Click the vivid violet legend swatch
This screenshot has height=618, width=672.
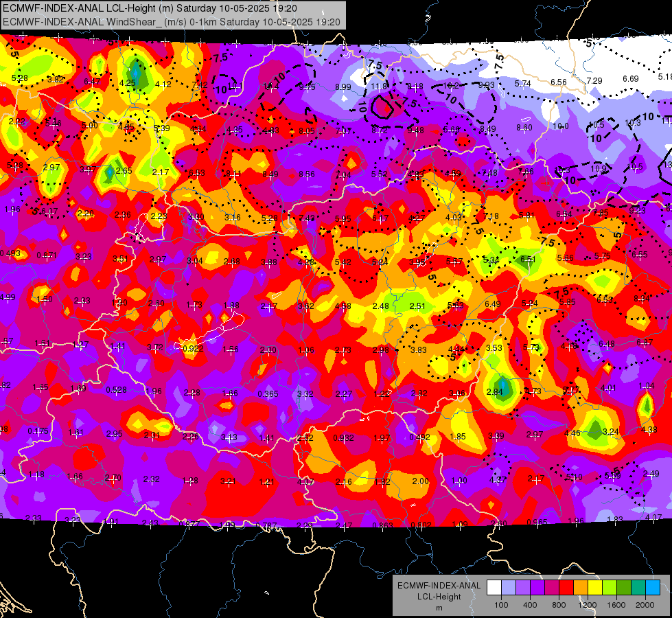537,587
